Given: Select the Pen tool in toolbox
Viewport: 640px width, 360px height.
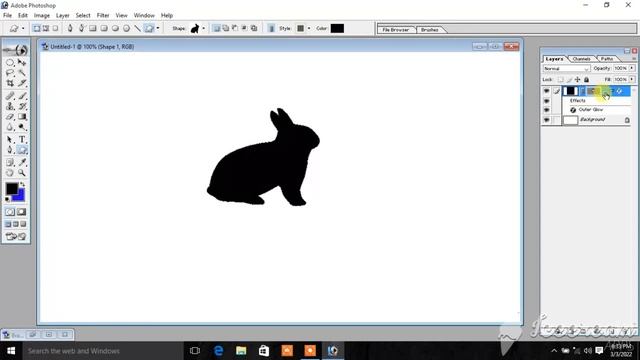Looking at the screenshot, I should (10, 150).
